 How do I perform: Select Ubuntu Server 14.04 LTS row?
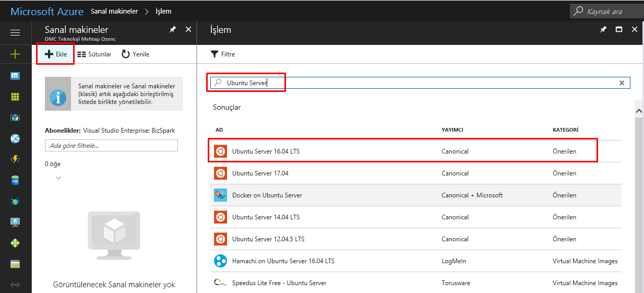coord(416,217)
